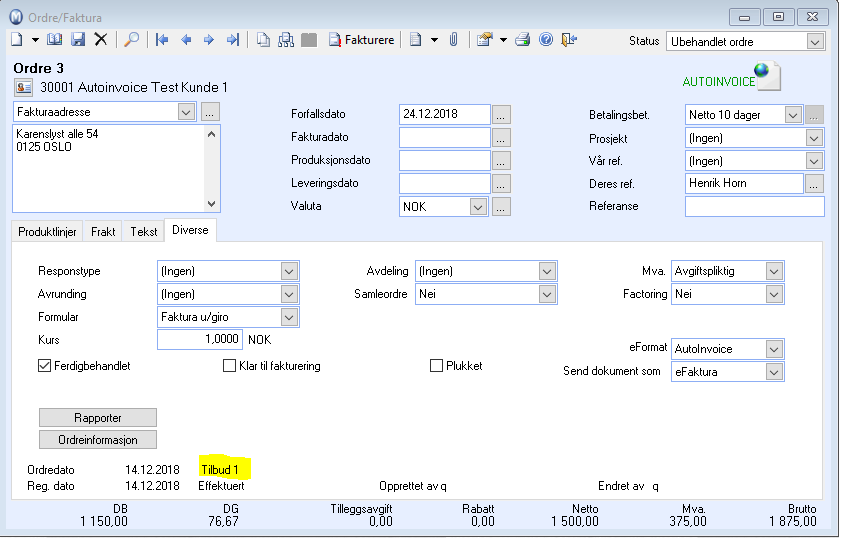Open Send dokument som eFaktura dropdown

[x=774, y=372]
